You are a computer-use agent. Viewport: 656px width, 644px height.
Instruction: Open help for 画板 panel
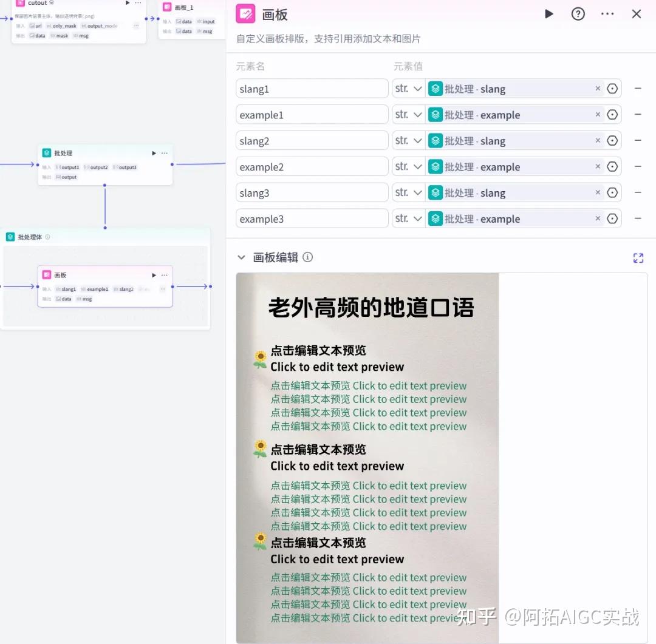tap(578, 14)
